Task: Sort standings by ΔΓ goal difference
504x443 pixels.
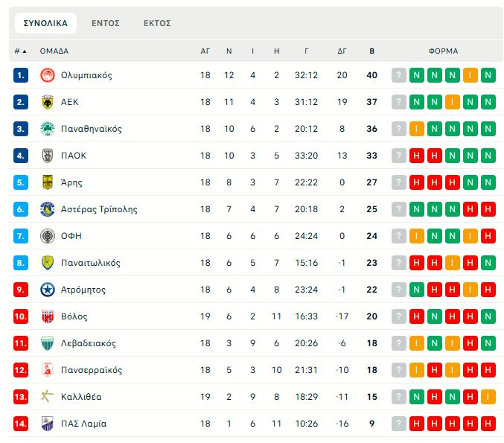Action: (x=342, y=51)
